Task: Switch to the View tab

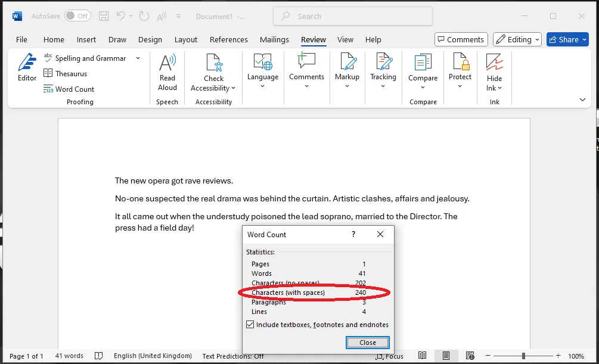Action: (345, 39)
